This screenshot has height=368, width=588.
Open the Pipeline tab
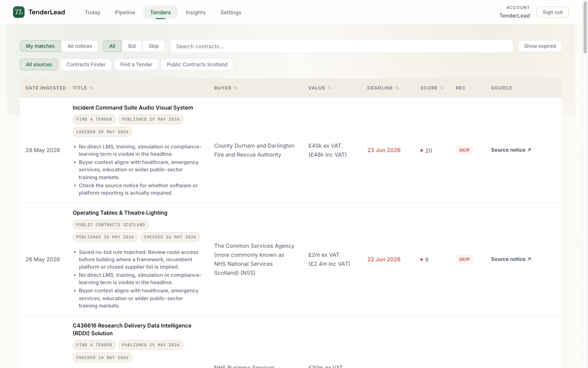(125, 12)
